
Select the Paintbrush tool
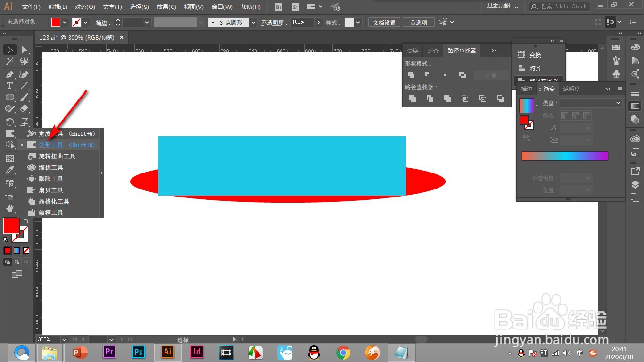coord(25,97)
